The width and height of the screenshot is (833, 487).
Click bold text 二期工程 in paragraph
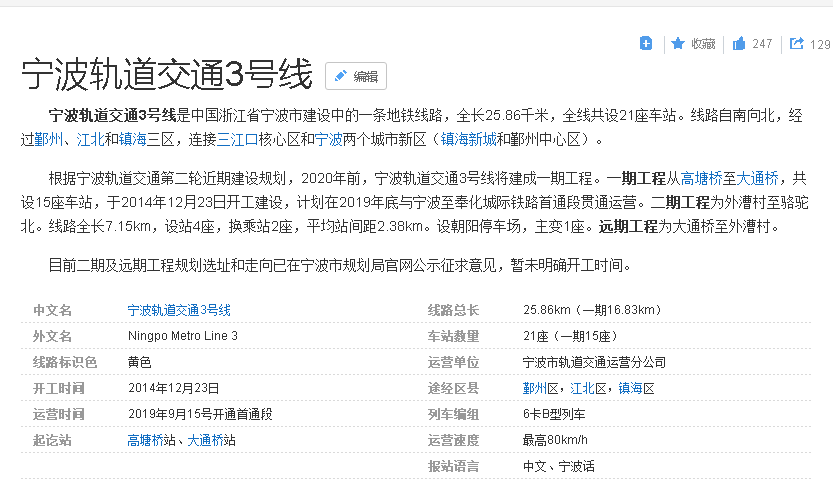pos(681,202)
